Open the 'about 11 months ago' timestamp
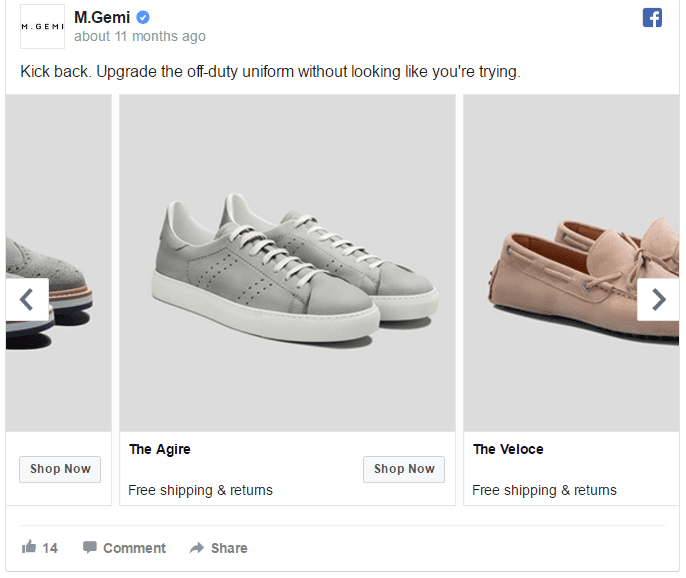Viewport: 686px width, 578px height. pos(140,37)
